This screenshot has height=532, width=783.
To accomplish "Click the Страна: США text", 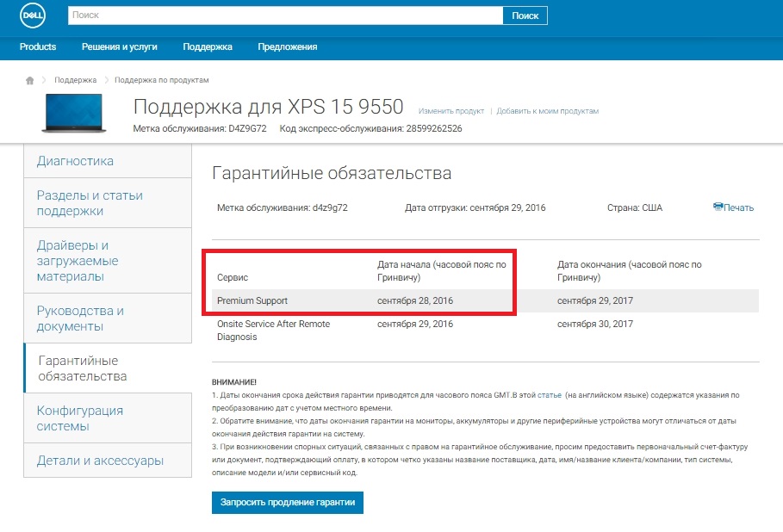I will coord(635,207).
